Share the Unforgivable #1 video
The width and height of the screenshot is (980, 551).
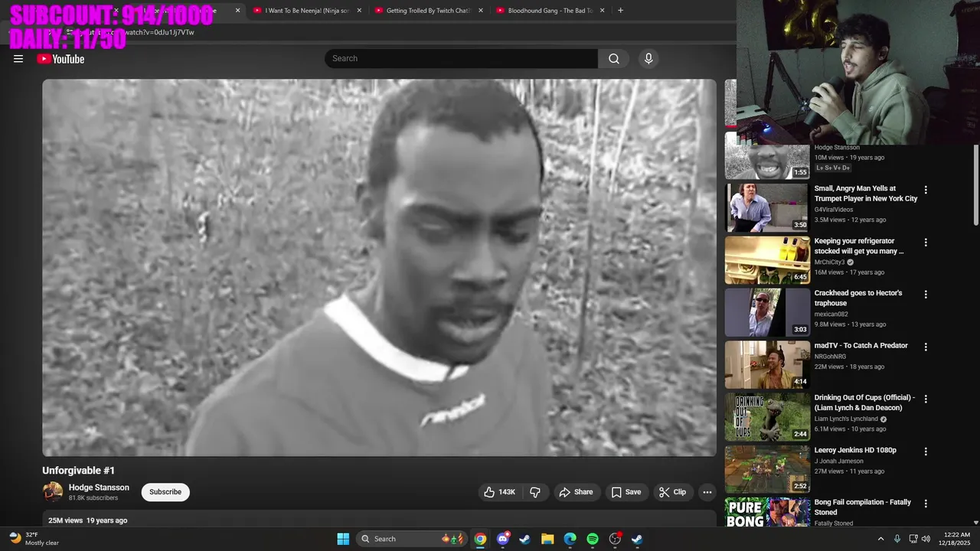click(x=576, y=492)
